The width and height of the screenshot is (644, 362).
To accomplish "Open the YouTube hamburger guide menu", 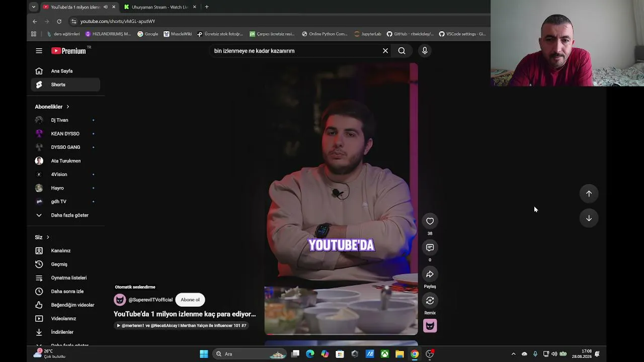I will click(39, 51).
